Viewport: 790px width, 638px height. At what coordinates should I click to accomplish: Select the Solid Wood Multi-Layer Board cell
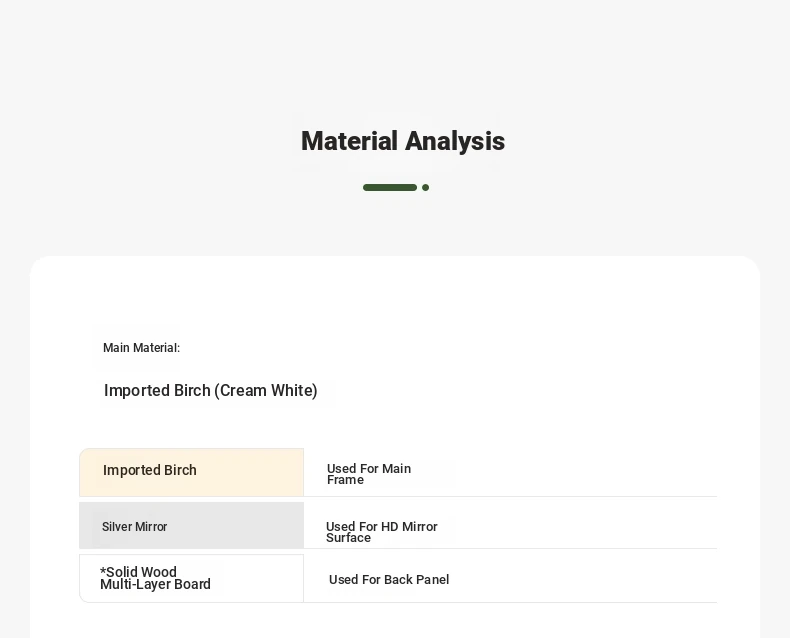pyautogui.click(x=191, y=579)
